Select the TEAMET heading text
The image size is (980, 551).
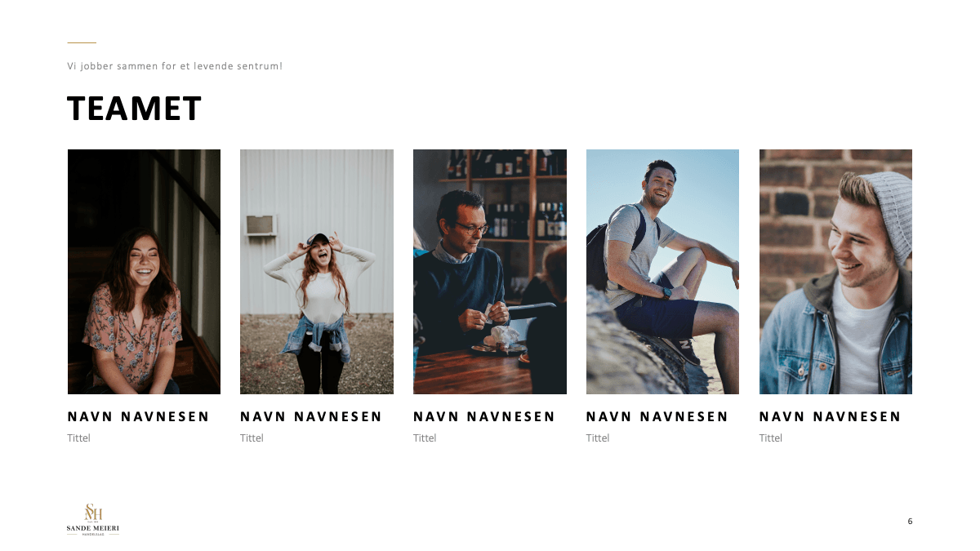[134, 109]
